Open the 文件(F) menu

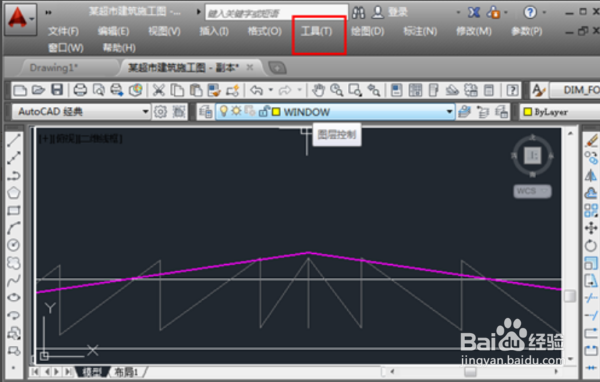point(64,31)
